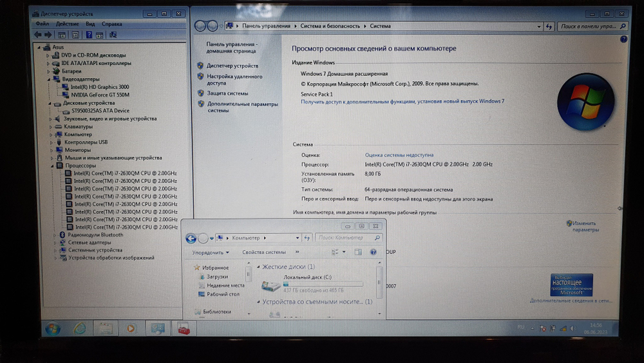
Task: Open Windows Media Player taskbar icon
Action: (131, 328)
